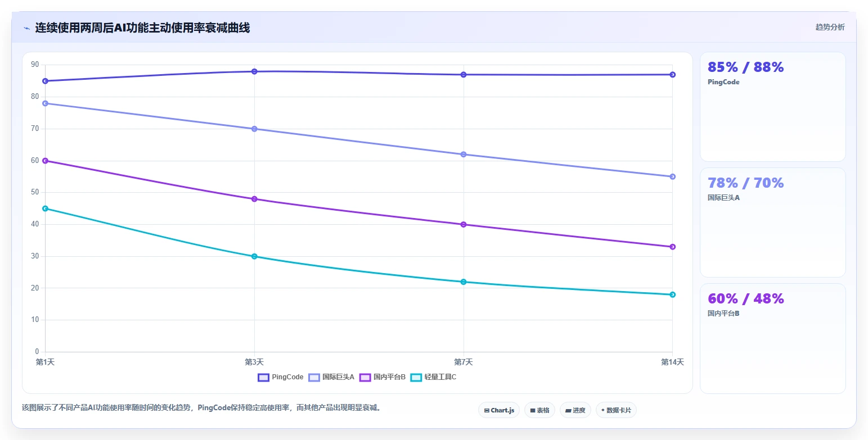Click 国内平台B data point at 第1天
868x440 pixels.
point(45,161)
